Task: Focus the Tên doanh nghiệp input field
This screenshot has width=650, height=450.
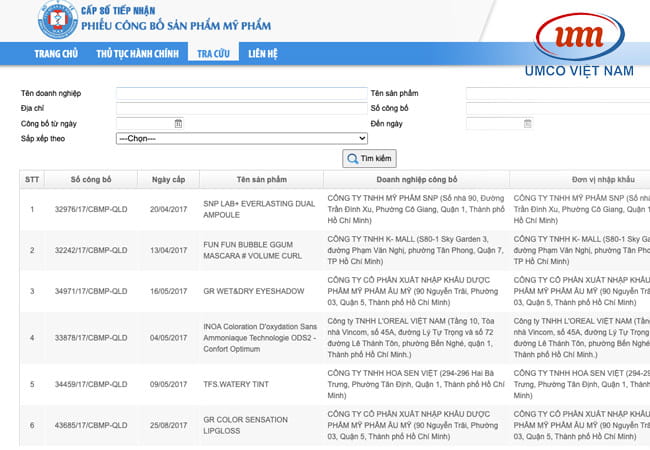Action: [x=242, y=93]
